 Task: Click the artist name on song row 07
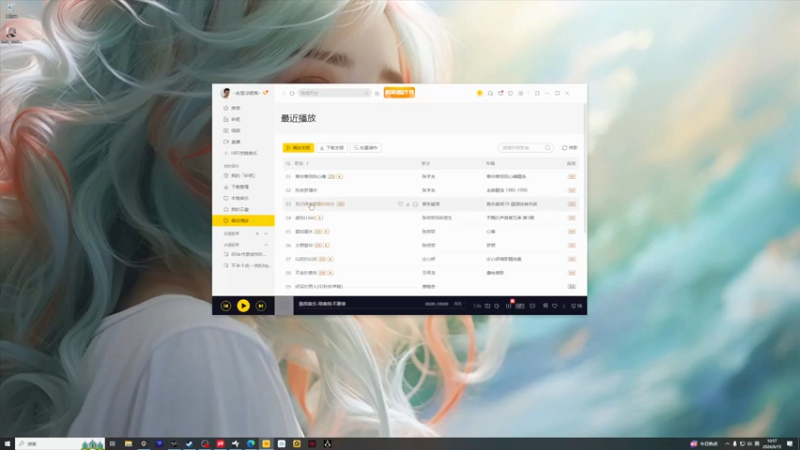[429, 259]
